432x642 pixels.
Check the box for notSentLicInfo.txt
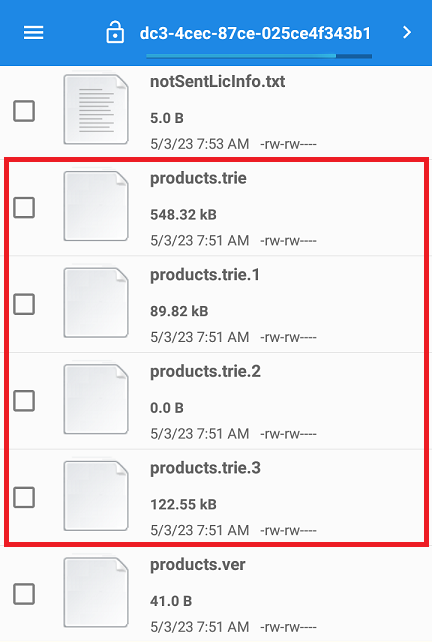point(24,111)
